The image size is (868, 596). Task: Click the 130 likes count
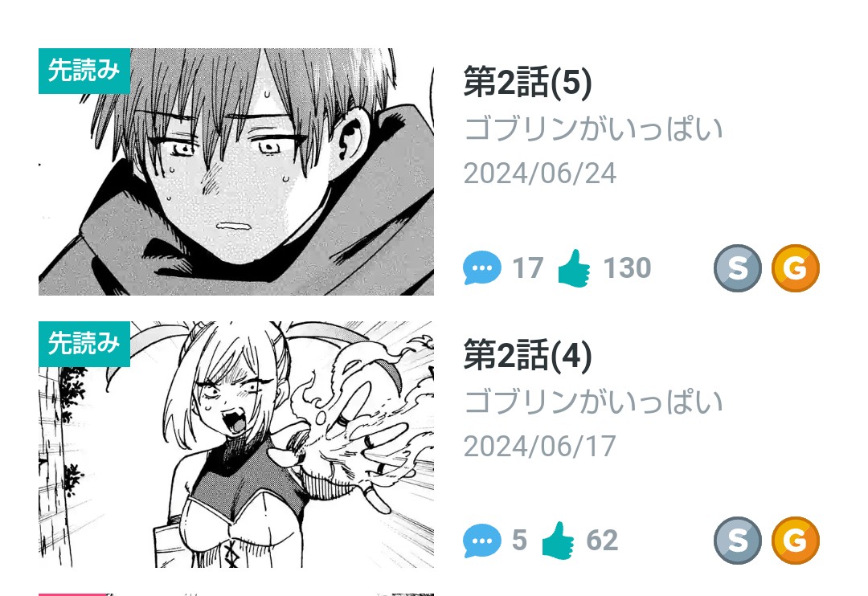click(x=627, y=267)
